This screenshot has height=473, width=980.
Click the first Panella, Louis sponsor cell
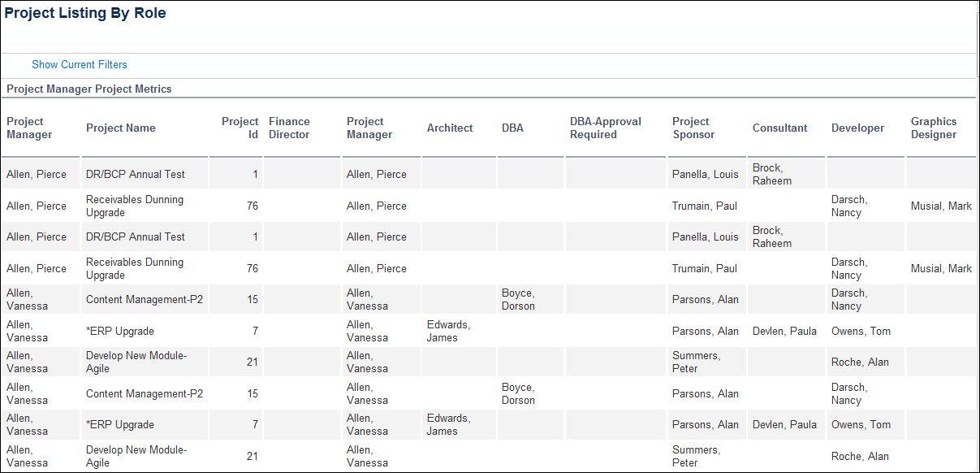pyautogui.click(x=706, y=175)
